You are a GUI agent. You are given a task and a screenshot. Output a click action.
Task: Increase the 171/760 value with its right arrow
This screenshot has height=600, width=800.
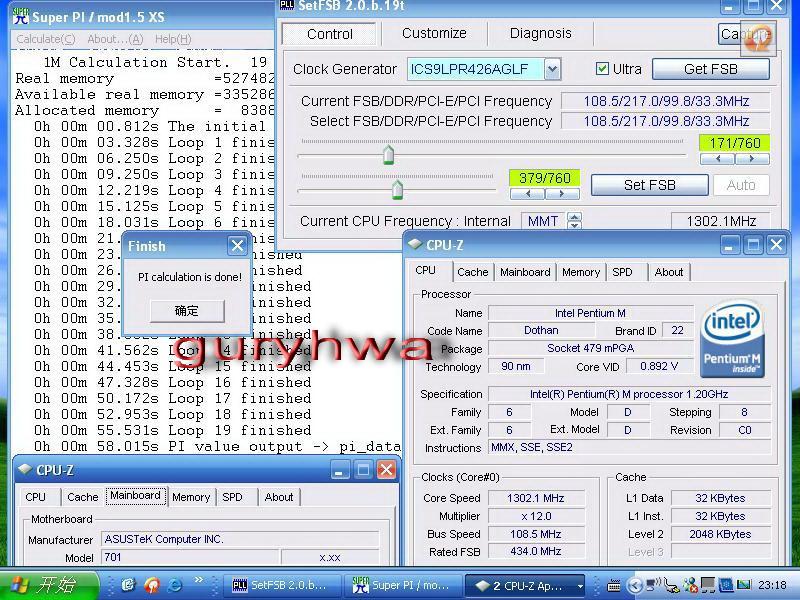[x=752, y=159]
